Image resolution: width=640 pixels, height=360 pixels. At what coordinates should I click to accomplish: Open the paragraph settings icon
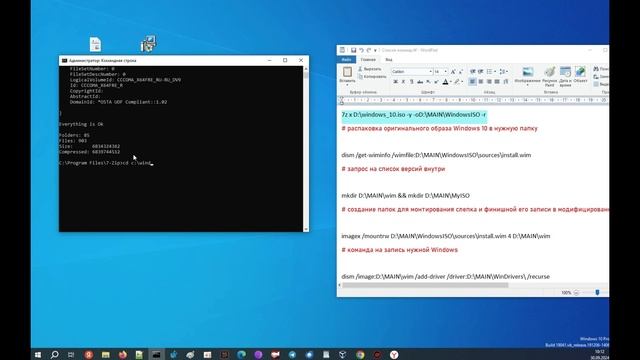(x=506, y=82)
